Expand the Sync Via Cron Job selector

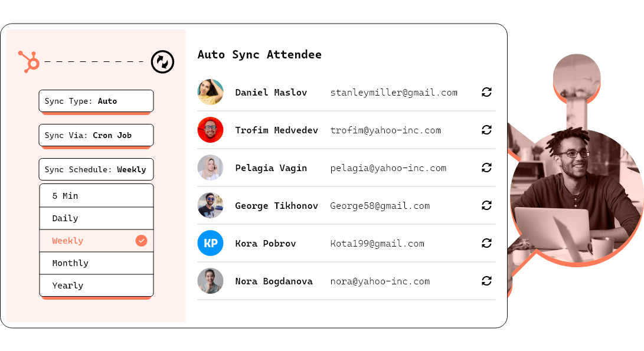coord(96,135)
